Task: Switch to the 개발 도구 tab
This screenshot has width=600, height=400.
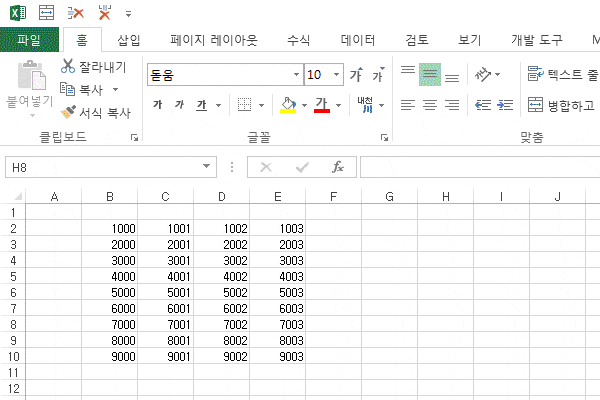Action: tap(537, 40)
